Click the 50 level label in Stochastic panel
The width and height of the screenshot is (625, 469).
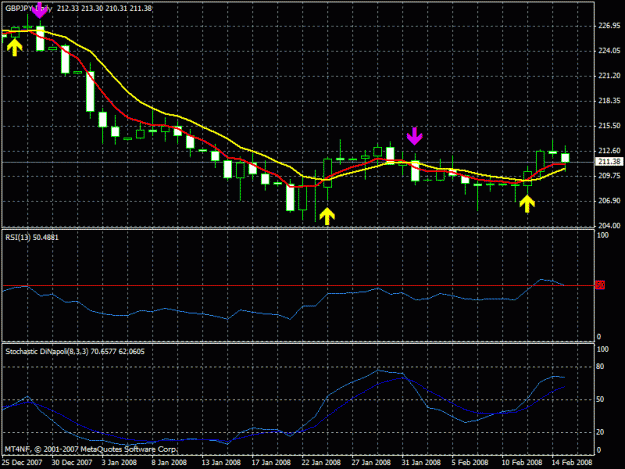(600, 399)
